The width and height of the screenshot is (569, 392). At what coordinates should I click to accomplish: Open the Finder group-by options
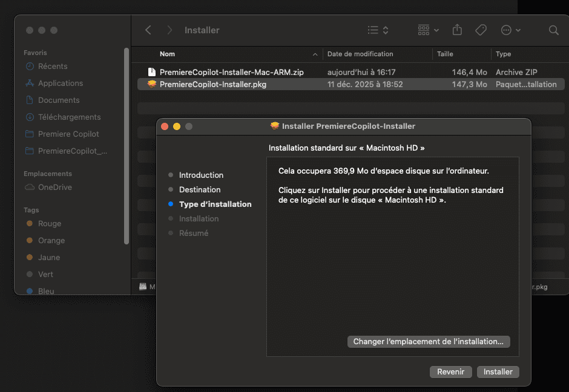(428, 30)
